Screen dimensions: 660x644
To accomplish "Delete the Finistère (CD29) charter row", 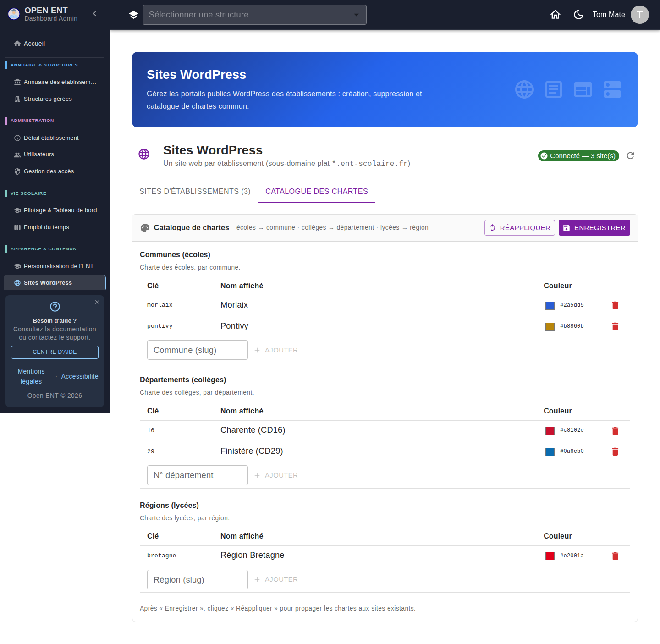I will coord(615,451).
